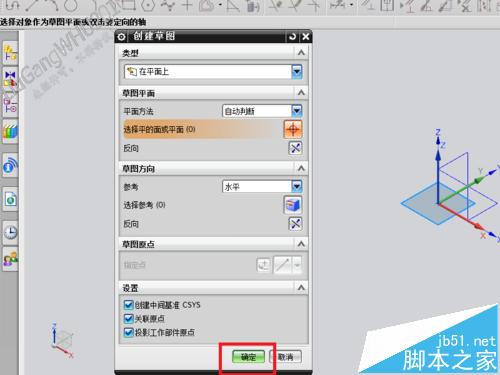Open the Roles sidebar tab
500x375 pixels.
point(10,259)
